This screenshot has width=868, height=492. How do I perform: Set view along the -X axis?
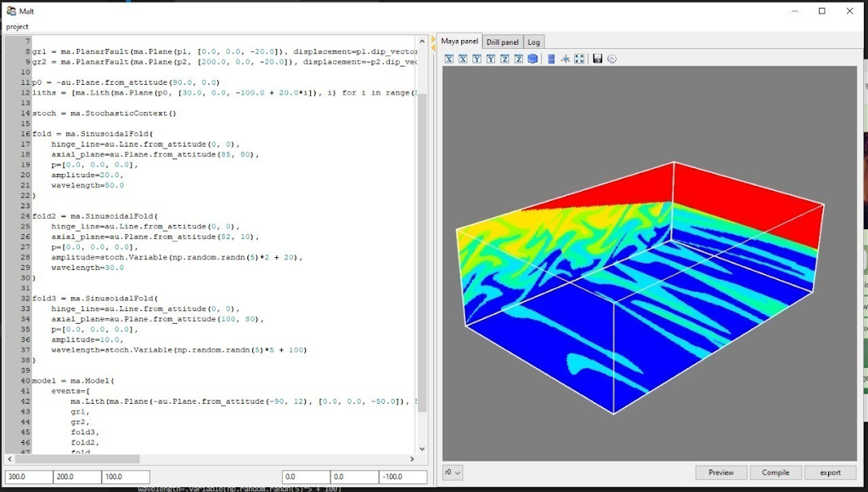[449, 58]
